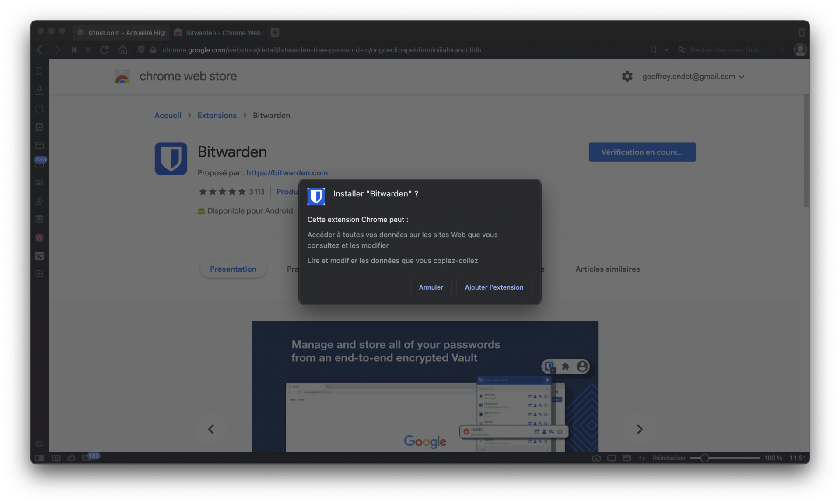Open page actions code icon
The image size is (840, 504).
click(x=642, y=458)
